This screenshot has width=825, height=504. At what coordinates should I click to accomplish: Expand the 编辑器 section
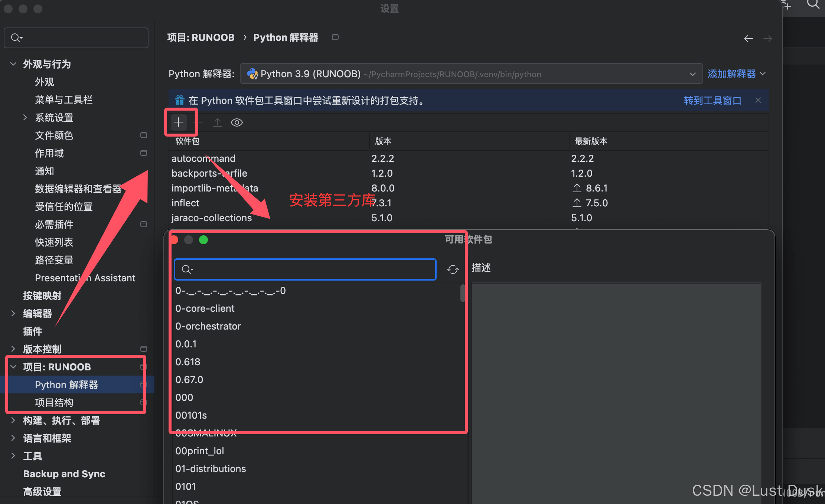(x=13, y=313)
